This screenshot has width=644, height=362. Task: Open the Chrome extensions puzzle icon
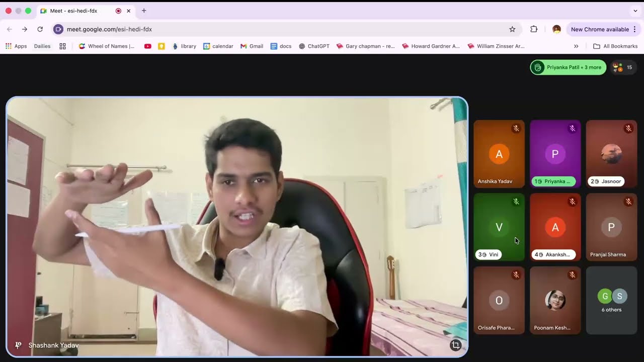pos(534,29)
